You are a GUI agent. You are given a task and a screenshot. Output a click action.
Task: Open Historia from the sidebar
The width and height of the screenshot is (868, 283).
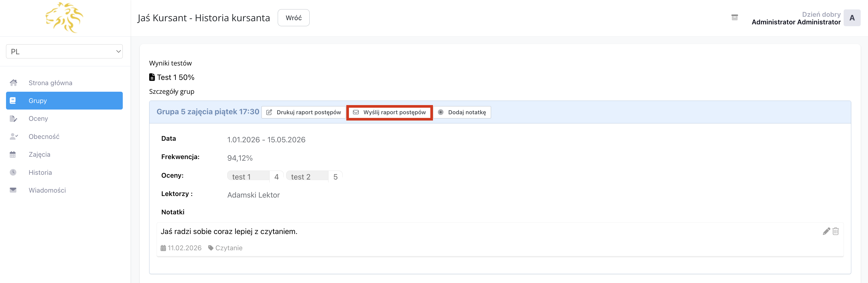pos(40,173)
